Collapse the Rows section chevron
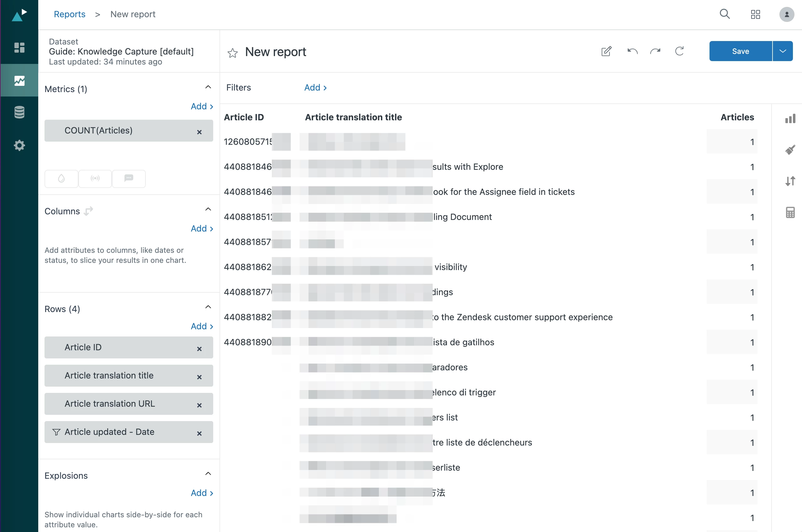Viewport: 802px width, 532px height. click(208, 307)
